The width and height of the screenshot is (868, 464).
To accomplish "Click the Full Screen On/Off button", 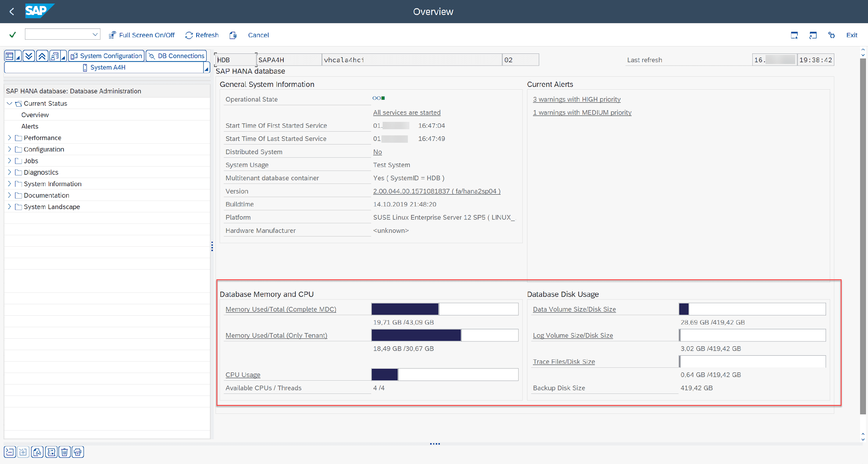I will (142, 35).
